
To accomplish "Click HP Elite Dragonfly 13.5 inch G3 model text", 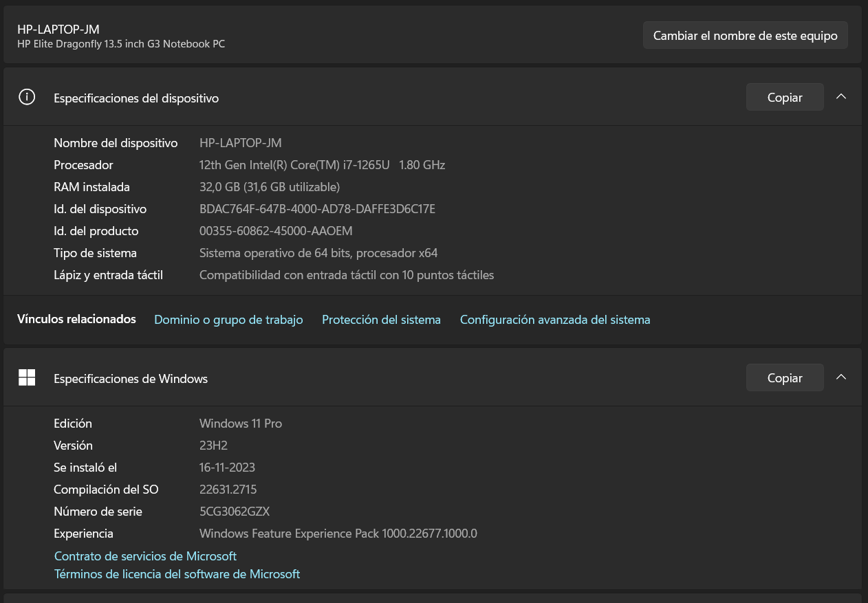I will click(x=121, y=44).
